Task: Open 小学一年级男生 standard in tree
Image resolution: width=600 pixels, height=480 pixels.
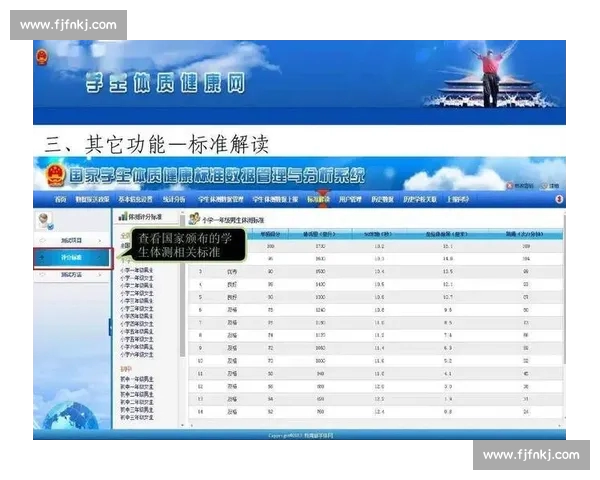Action: 137,270
